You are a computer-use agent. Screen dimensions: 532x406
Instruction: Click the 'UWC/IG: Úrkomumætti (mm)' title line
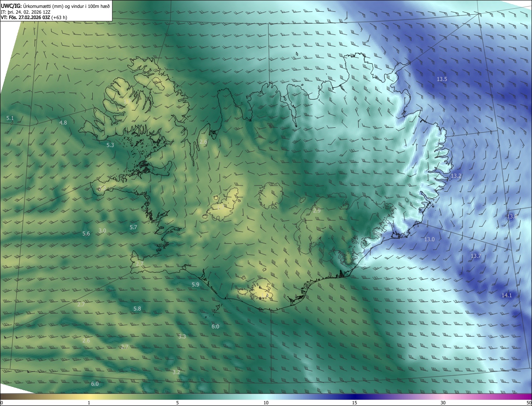(x=55, y=6)
